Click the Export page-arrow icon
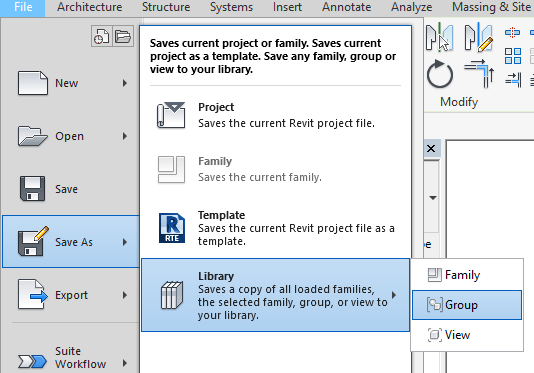Viewport: 534px width, 373px height. coord(33,295)
